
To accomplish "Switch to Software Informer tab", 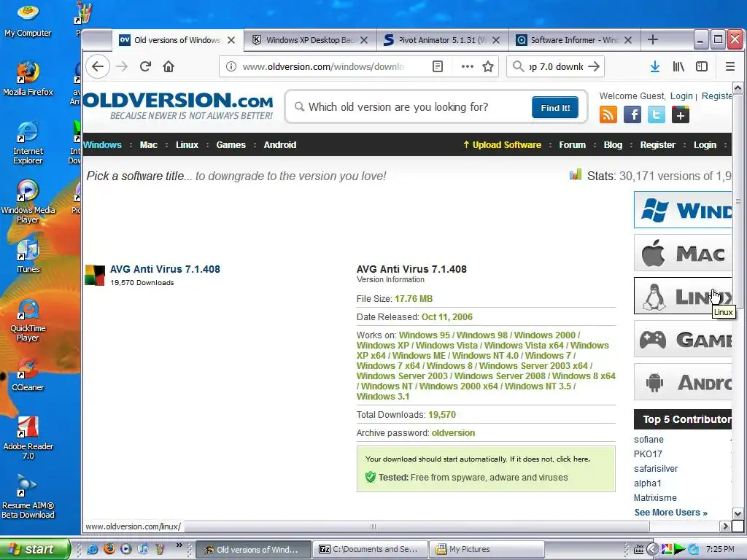I will point(574,40).
